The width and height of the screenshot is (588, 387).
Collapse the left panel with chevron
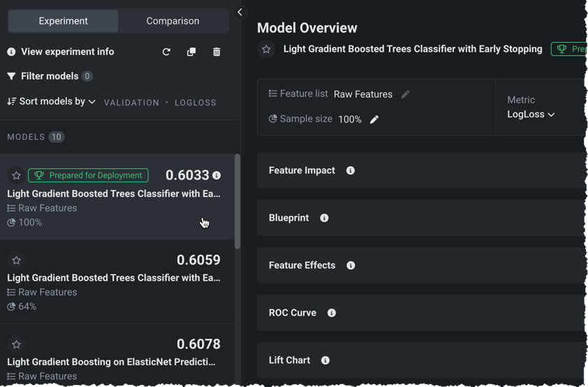[240, 12]
